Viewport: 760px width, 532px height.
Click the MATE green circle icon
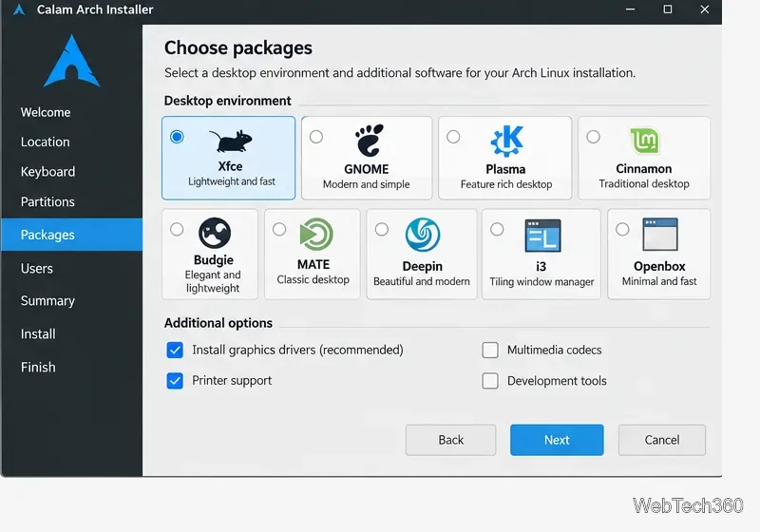(x=316, y=235)
